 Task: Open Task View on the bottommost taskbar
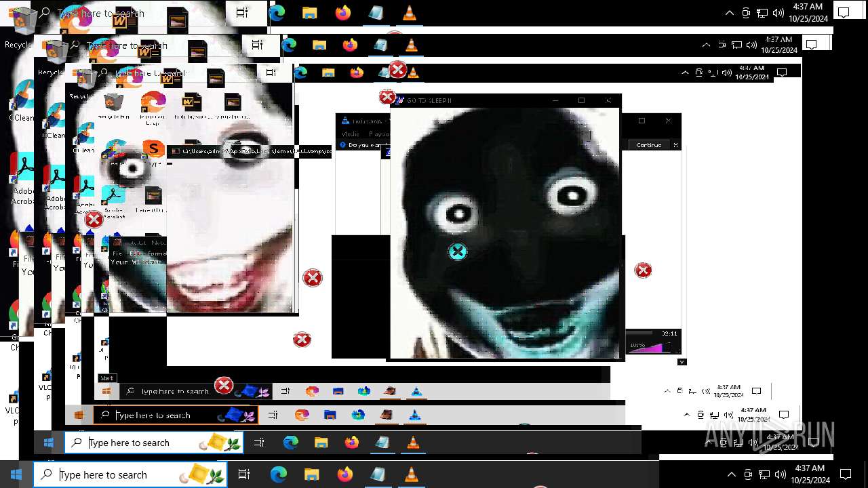[x=244, y=474]
